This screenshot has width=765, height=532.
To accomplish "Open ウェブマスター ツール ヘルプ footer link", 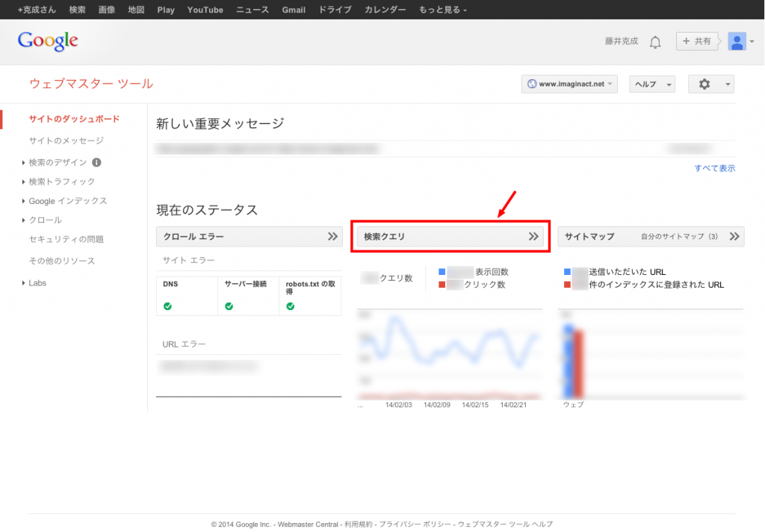I will 506,525.
